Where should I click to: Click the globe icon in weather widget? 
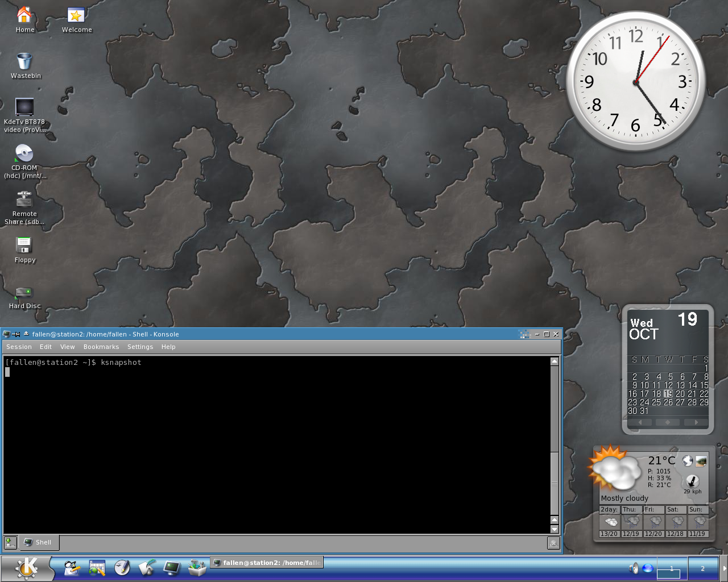688,461
